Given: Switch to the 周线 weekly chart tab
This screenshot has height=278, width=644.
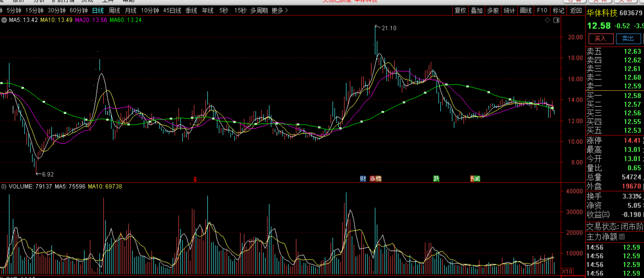Looking at the screenshot, I should [x=114, y=11].
